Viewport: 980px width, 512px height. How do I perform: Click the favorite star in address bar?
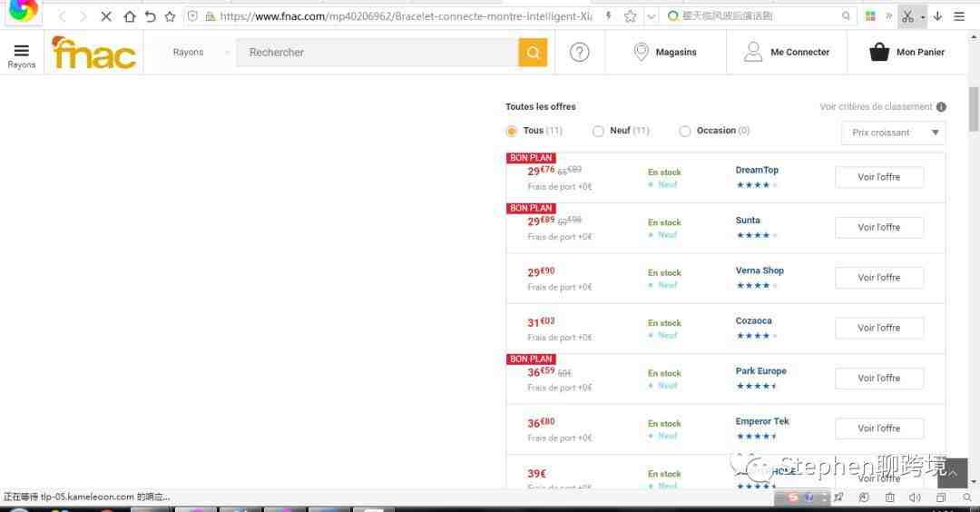(x=630, y=16)
